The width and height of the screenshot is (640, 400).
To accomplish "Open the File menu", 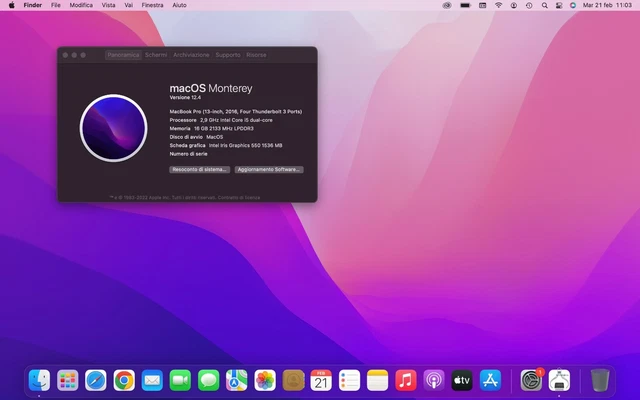I will pos(56,5).
